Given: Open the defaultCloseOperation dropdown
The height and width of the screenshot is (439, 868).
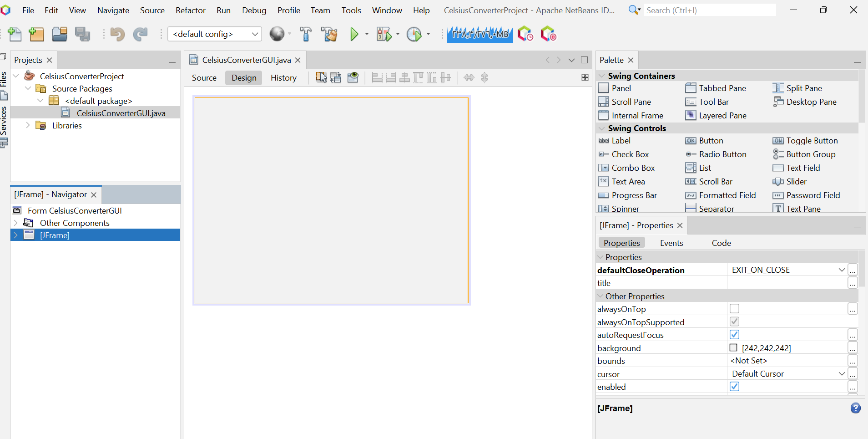Looking at the screenshot, I should click(x=842, y=270).
